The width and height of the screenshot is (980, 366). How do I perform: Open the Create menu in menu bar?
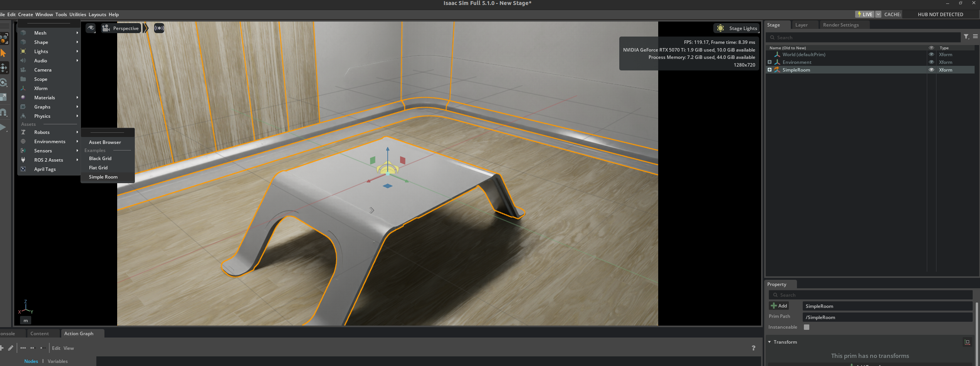pos(25,14)
